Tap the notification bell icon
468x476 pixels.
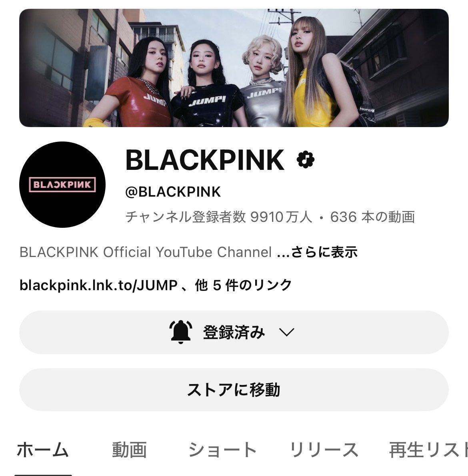point(181,332)
